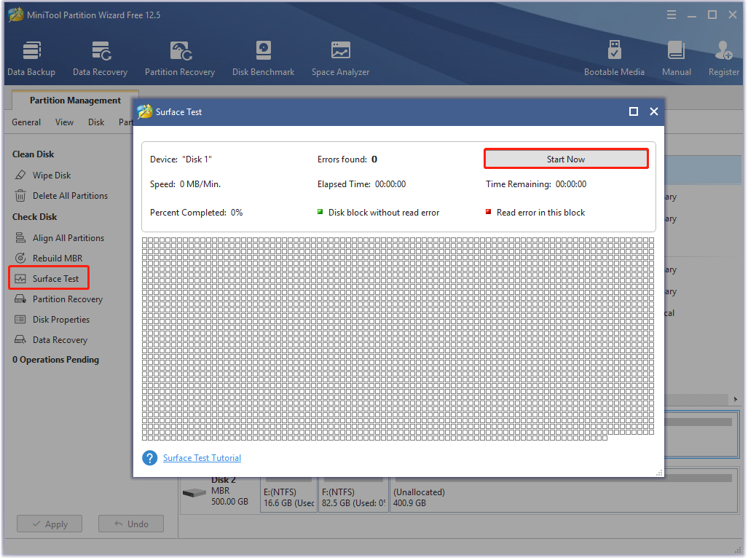This screenshot has width=748, height=560.
Task: Click the right scroll arrow of partition list
Action: pyautogui.click(x=736, y=399)
